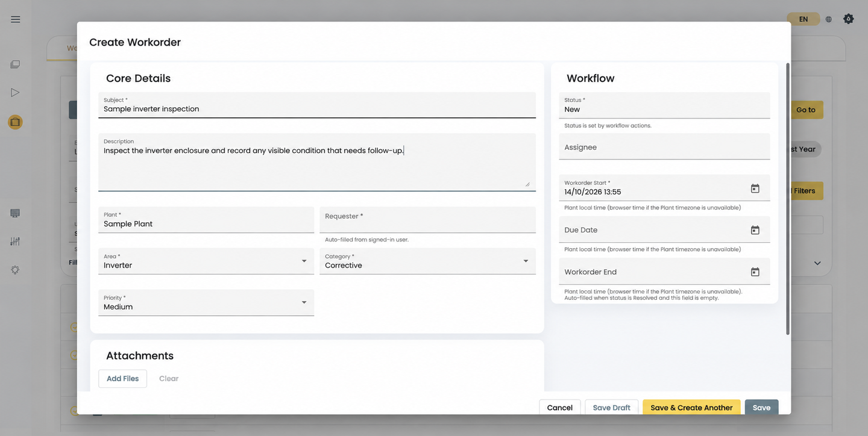Click the Status field showing New
868x436 pixels.
pos(664,105)
